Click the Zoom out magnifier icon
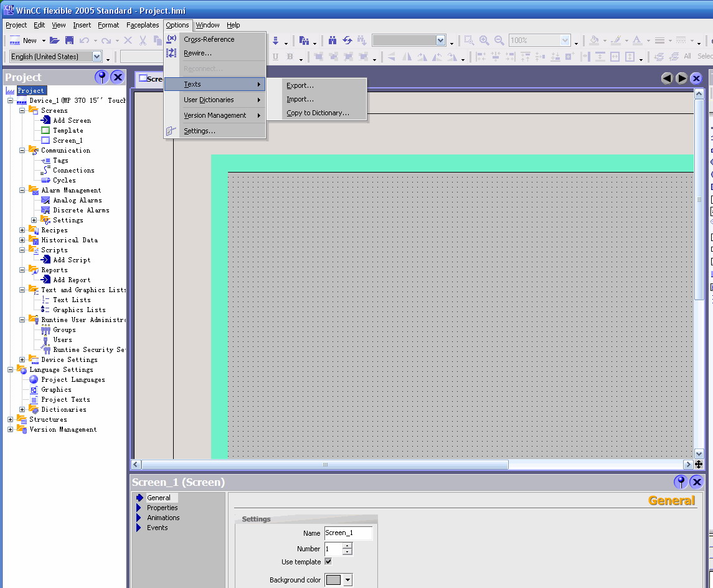 pos(499,40)
